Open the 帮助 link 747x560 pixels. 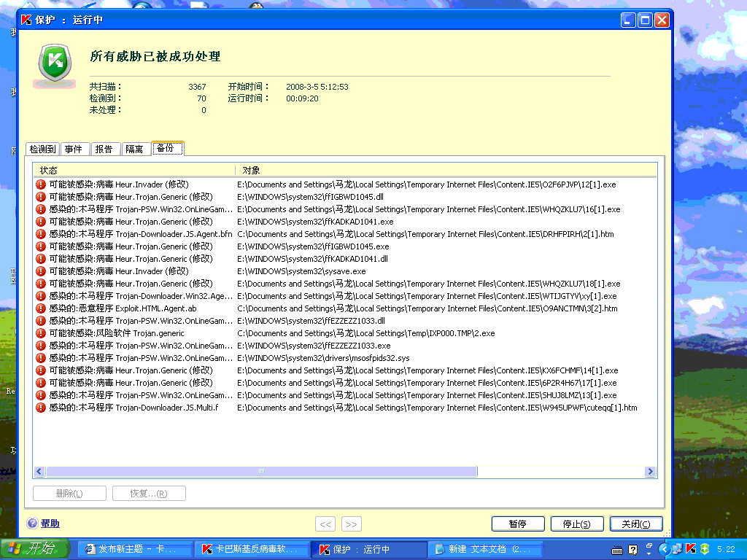[50, 524]
